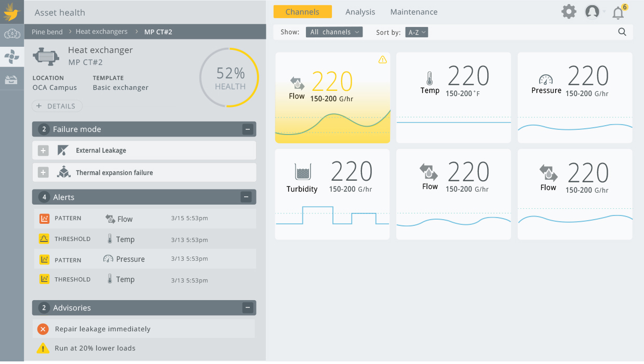This screenshot has height=364, width=644.
Task: Open the settings gear icon
Action: pyautogui.click(x=569, y=11)
